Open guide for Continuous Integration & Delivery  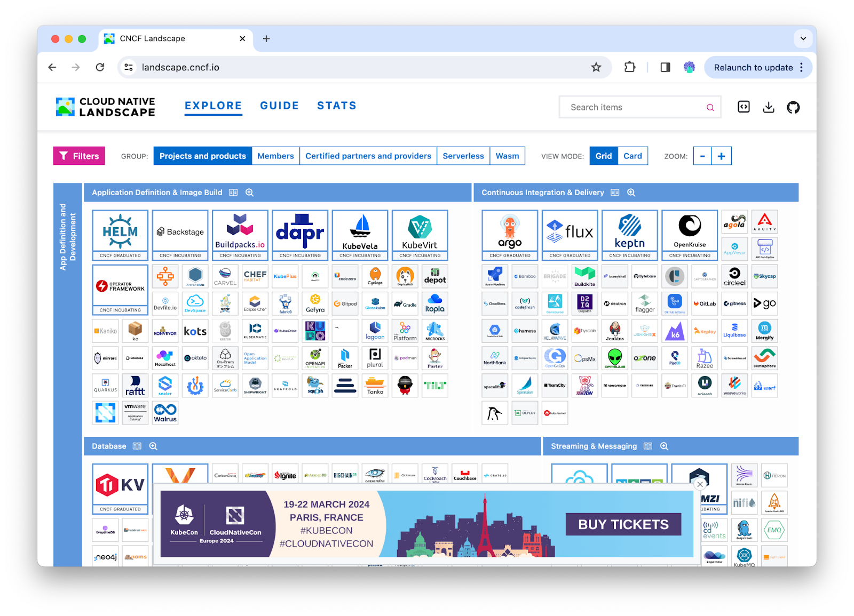pyautogui.click(x=615, y=193)
